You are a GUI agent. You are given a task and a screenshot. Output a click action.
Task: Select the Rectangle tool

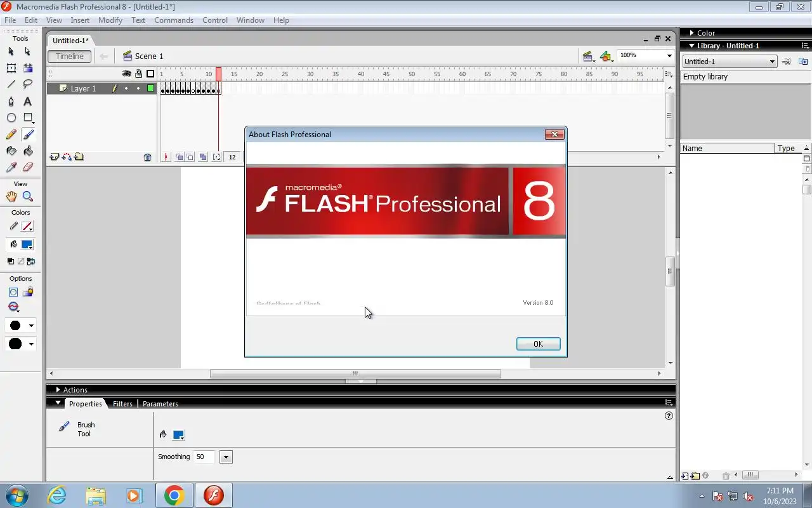[28, 118]
